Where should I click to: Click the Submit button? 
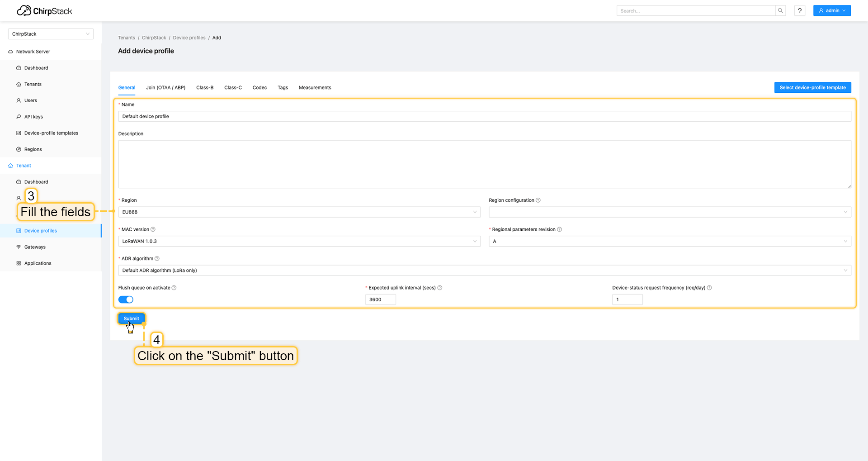131,318
